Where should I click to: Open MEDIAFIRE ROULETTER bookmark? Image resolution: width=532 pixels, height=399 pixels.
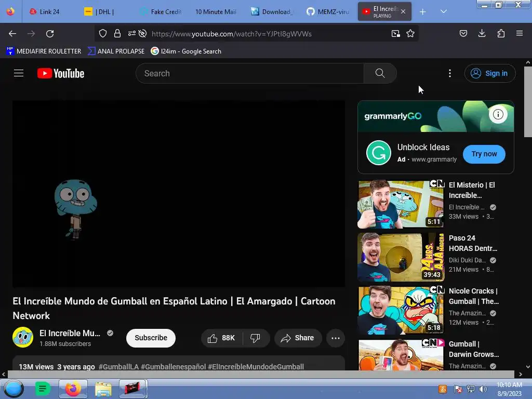click(44, 51)
